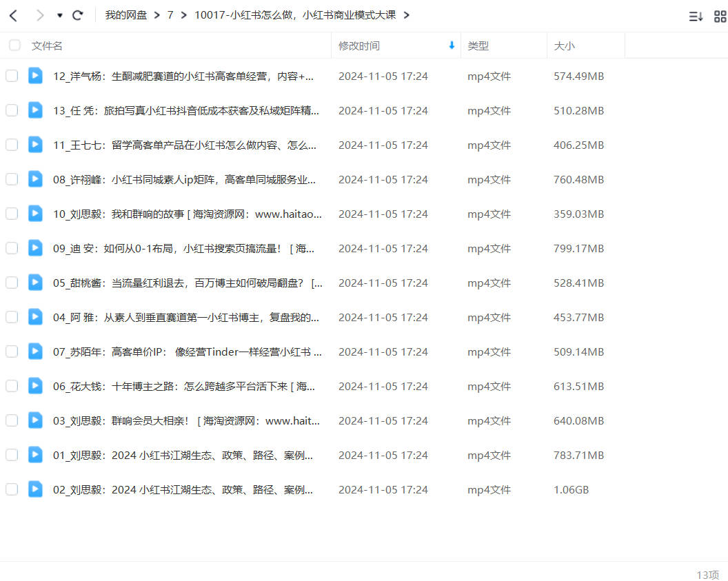The height and width of the screenshot is (581, 728).
Task: Click the 1.06GB size value
Action: 571,489
